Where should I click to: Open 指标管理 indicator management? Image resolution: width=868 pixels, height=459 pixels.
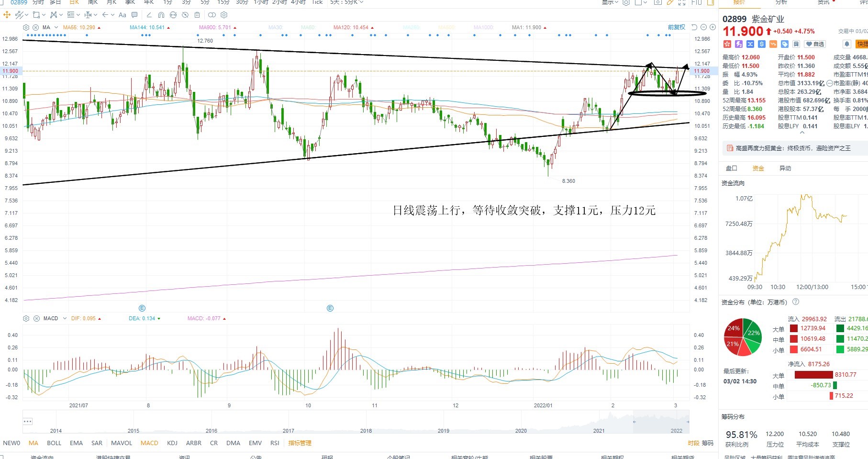pos(300,443)
